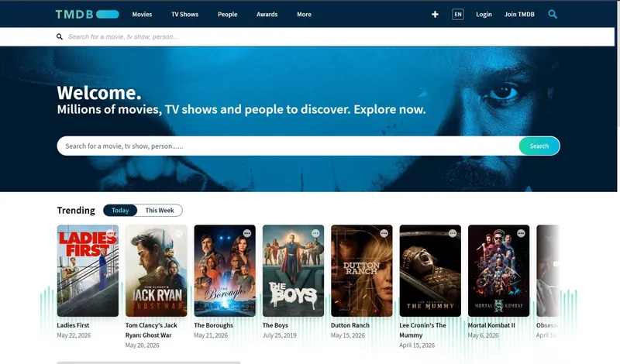This screenshot has height=364, width=620.
Task: Open options menu on The Mummy poster
Action: click(453, 233)
